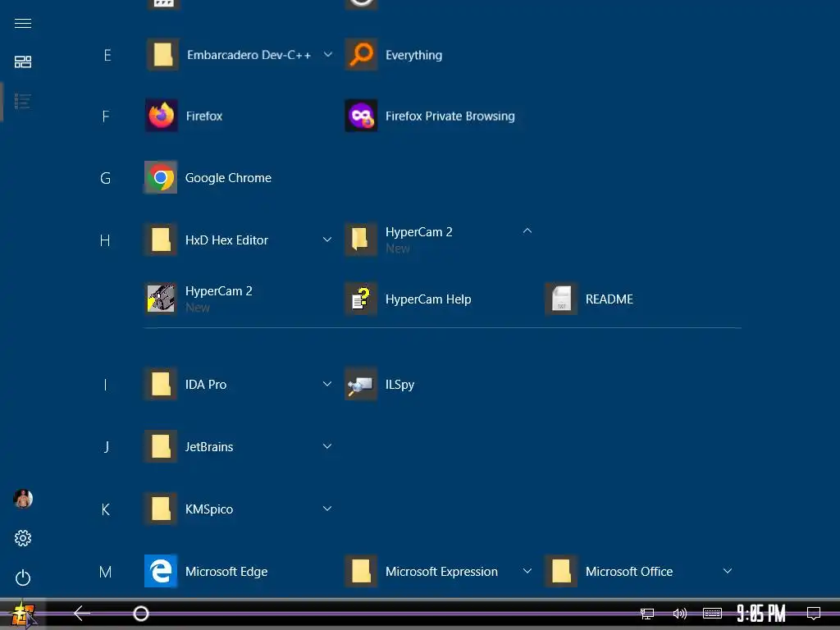Click the HxD Hex Editor folder icon
This screenshot has width=840, height=630.
point(161,240)
